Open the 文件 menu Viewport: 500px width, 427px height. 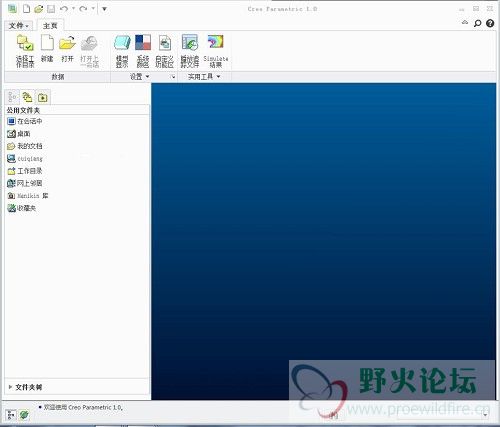tap(19, 26)
